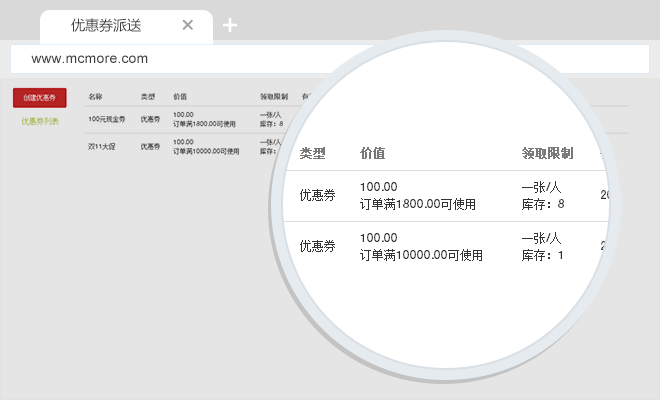Click the magnified 库存：1 stock text
This screenshot has width=660, height=400.
tap(543, 255)
